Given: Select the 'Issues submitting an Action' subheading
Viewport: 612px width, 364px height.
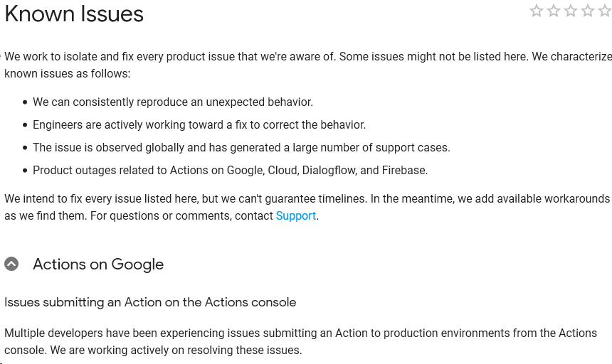Looking at the screenshot, I should point(150,302).
